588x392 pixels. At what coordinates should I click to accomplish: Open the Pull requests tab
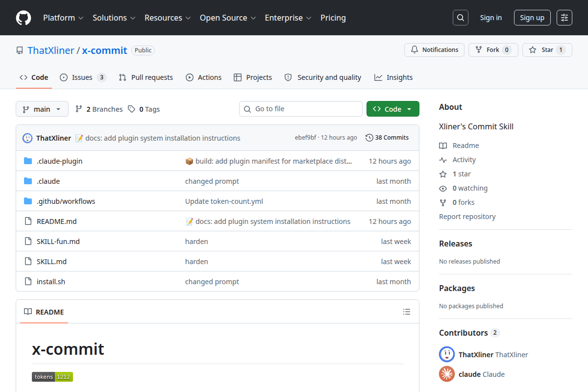point(146,77)
